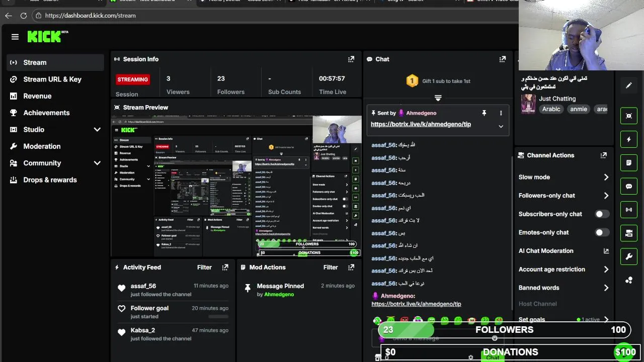644x362 pixels.
Task: Click the browser address bar URL
Action: pos(91,16)
